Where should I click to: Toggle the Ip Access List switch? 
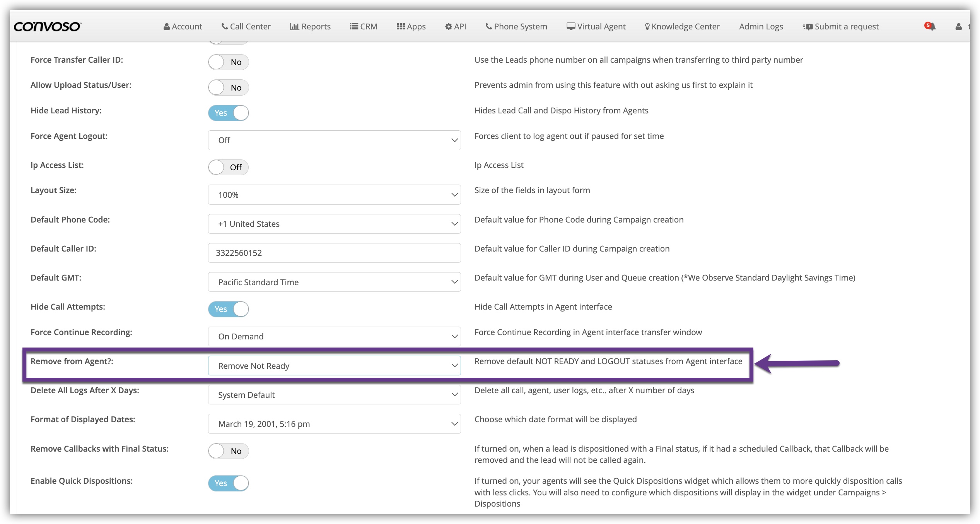[x=228, y=167]
